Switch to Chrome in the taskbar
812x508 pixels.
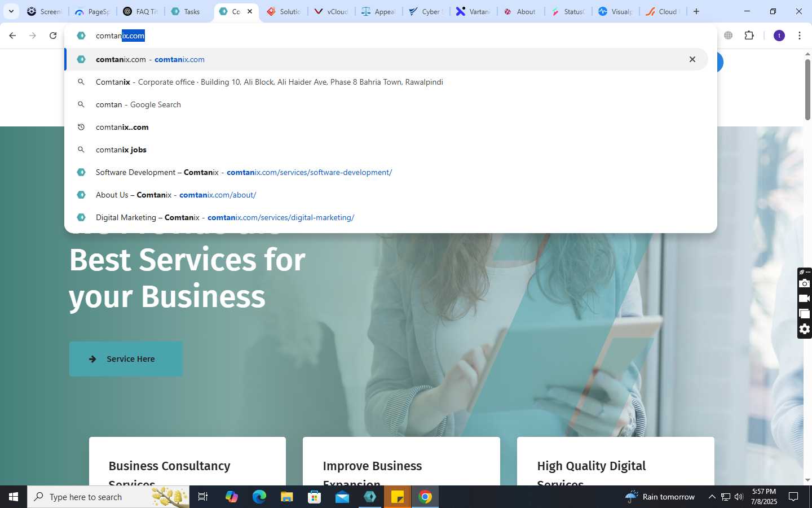pyautogui.click(x=425, y=497)
